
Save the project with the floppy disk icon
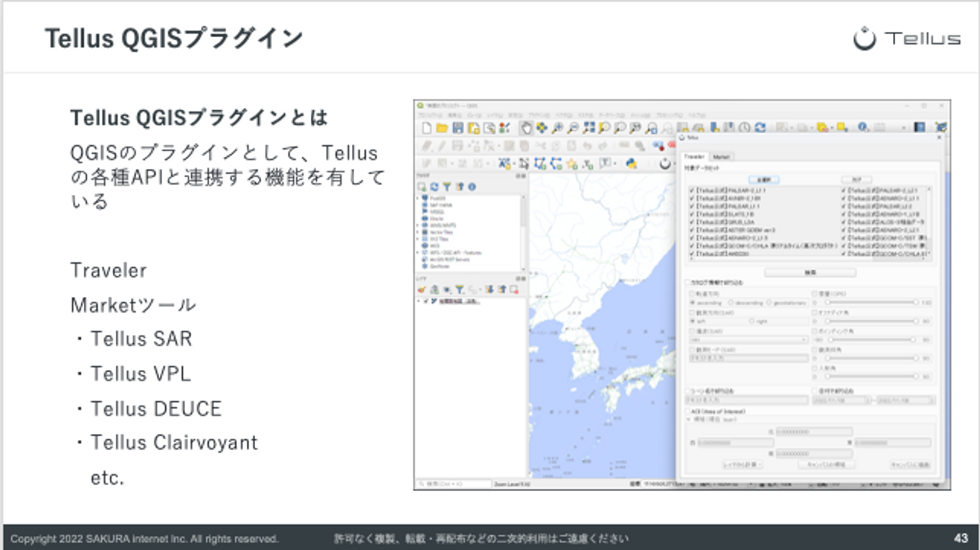pyautogui.click(x=458, y=128)
